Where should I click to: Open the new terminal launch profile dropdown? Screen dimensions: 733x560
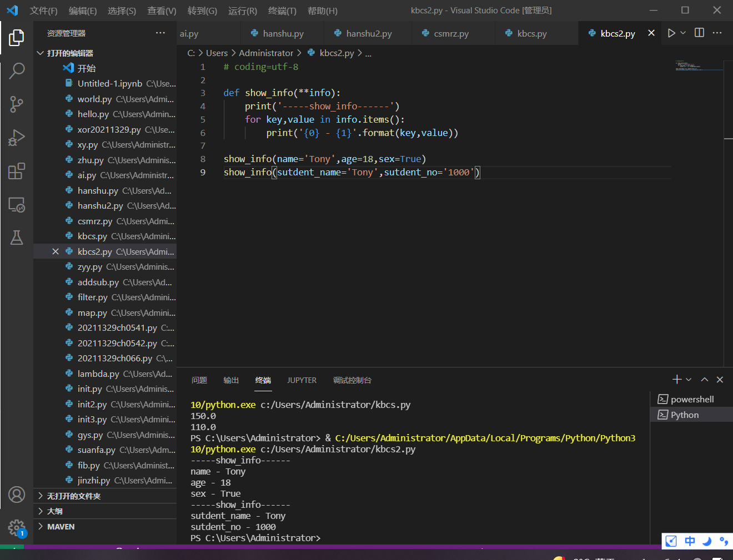[x=689, y=380]
